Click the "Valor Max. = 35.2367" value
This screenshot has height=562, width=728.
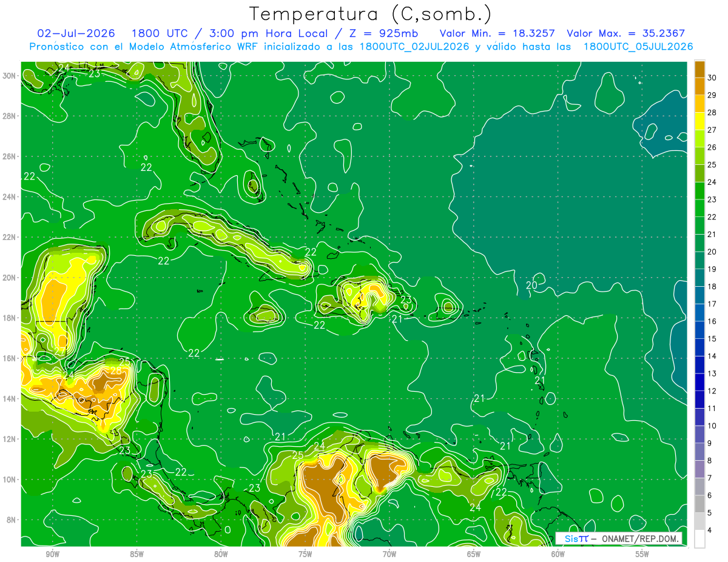[626, 33]
